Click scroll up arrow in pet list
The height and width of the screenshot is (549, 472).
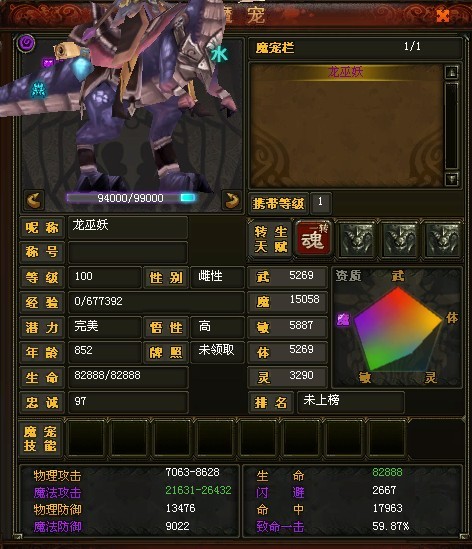(452, 72)
